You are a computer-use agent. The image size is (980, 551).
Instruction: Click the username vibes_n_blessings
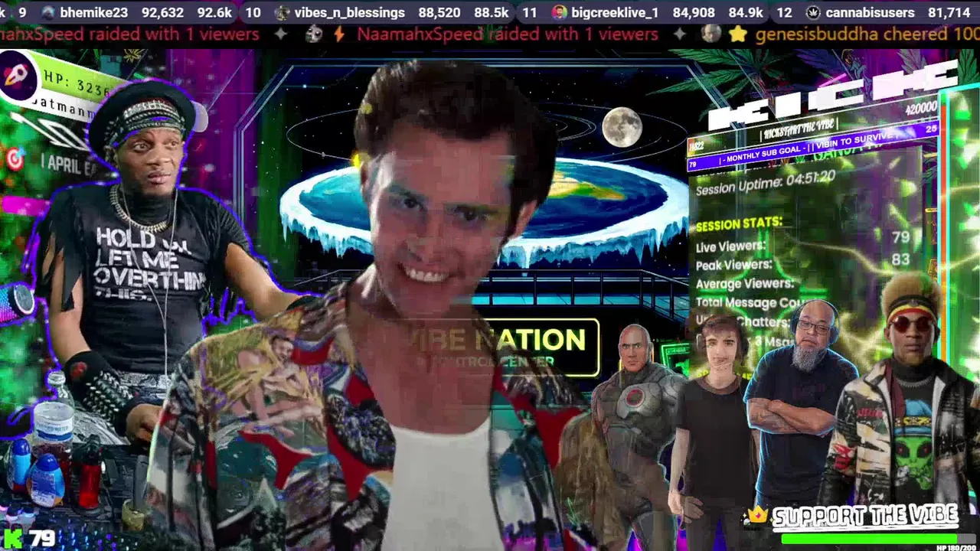click(x=349, y=12)
